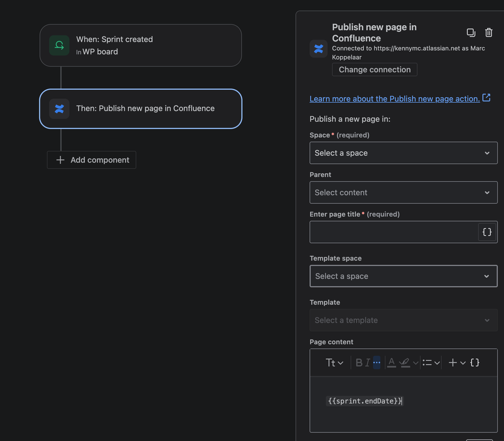This screenshot has width=504, height=441.
Task: Click the plus icon on Add component
Action: 60,160
